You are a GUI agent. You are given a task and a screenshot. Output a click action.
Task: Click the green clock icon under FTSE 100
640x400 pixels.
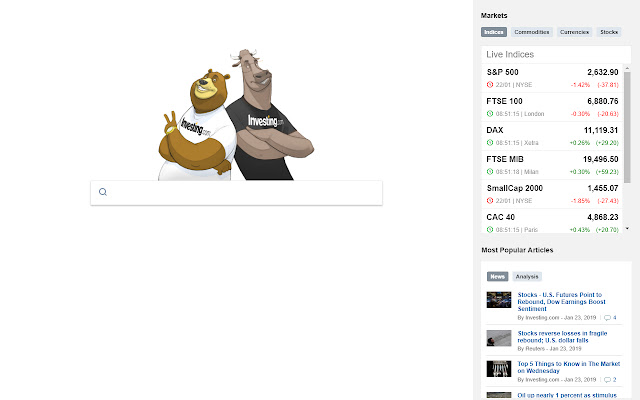(x=490, y=113)
